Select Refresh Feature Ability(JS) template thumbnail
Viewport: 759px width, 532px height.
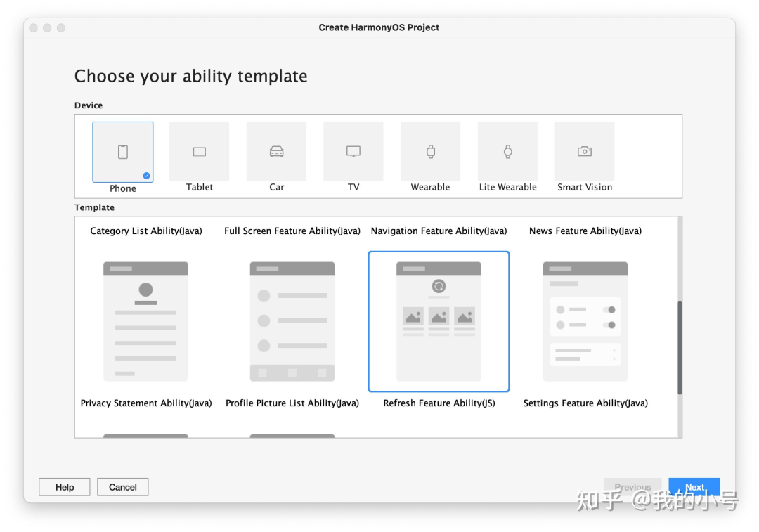coord(439,321)
